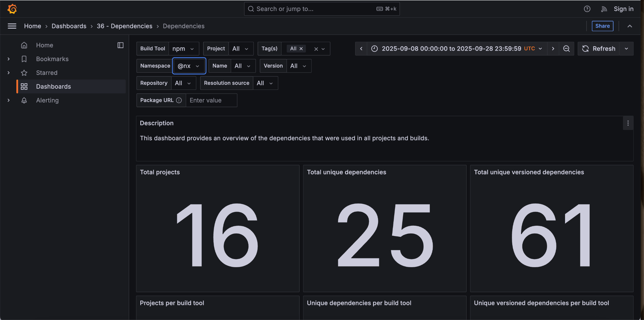Collapse top controls with chevron up icon
This screenshot has height=320, width=644.
(630, 26)
